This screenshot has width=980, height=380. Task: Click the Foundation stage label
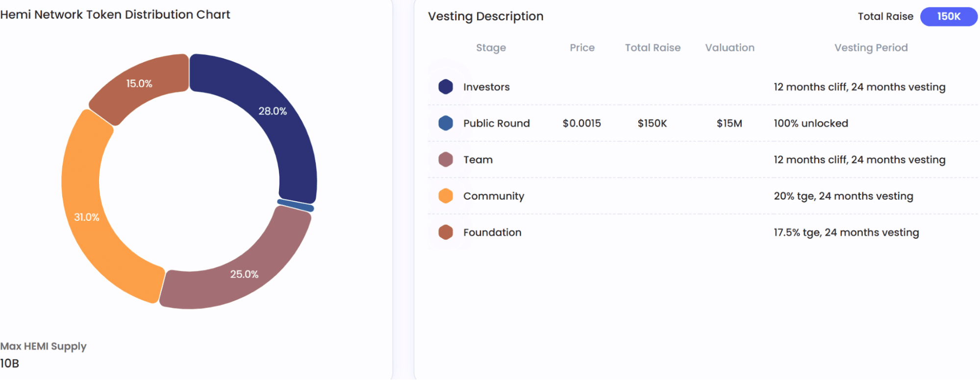492,233
